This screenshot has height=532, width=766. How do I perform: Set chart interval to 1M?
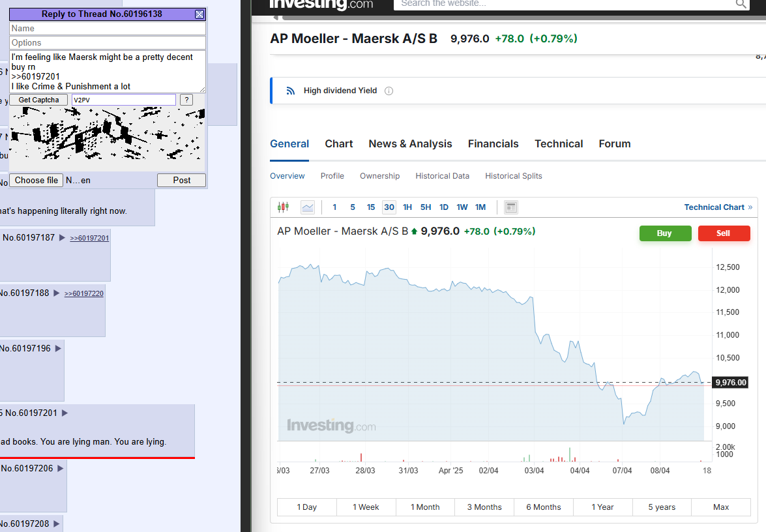click(x=480, y=207)
